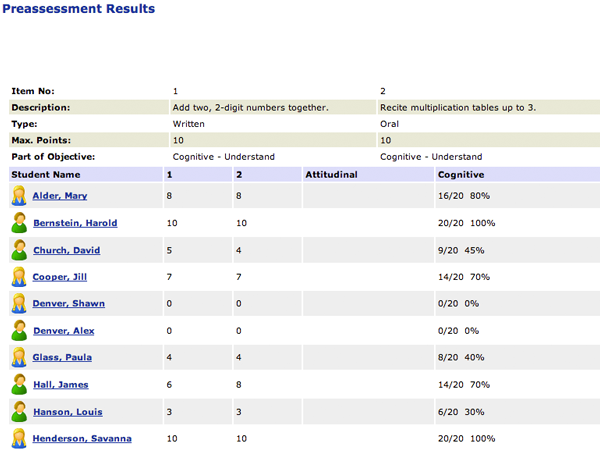Open the Alder, Mary student link

[60, 196]
